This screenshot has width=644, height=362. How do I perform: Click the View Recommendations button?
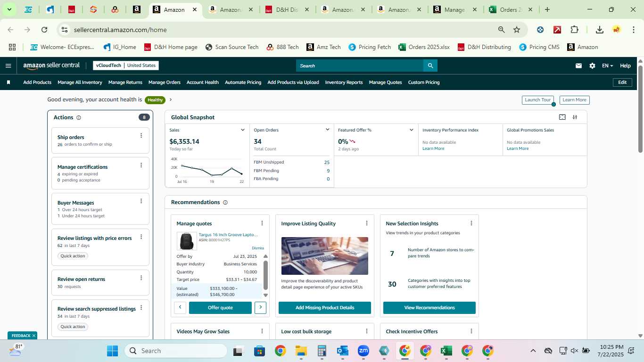point(429,308)
